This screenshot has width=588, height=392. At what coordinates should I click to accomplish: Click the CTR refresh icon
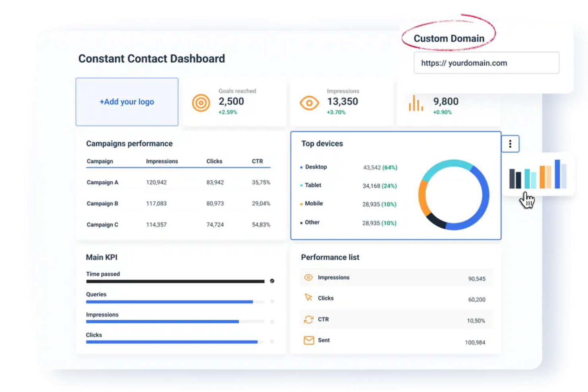[309, 319]
